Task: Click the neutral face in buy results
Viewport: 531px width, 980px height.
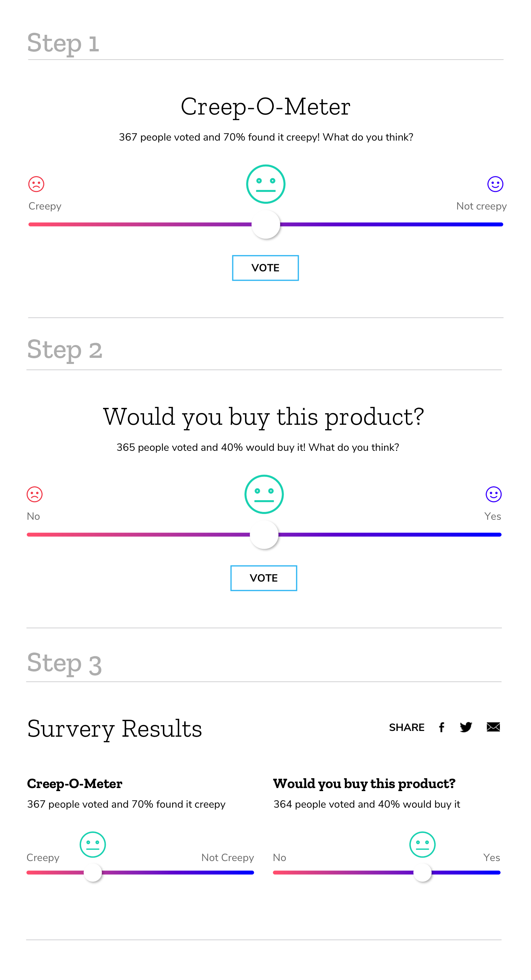Action: [422, 844]
